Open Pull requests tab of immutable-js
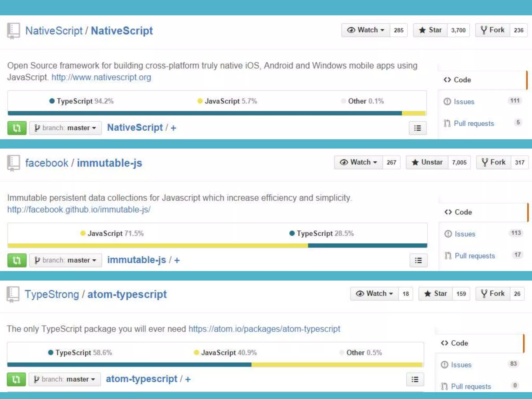 pyautogui.click(x=475, y=256)
